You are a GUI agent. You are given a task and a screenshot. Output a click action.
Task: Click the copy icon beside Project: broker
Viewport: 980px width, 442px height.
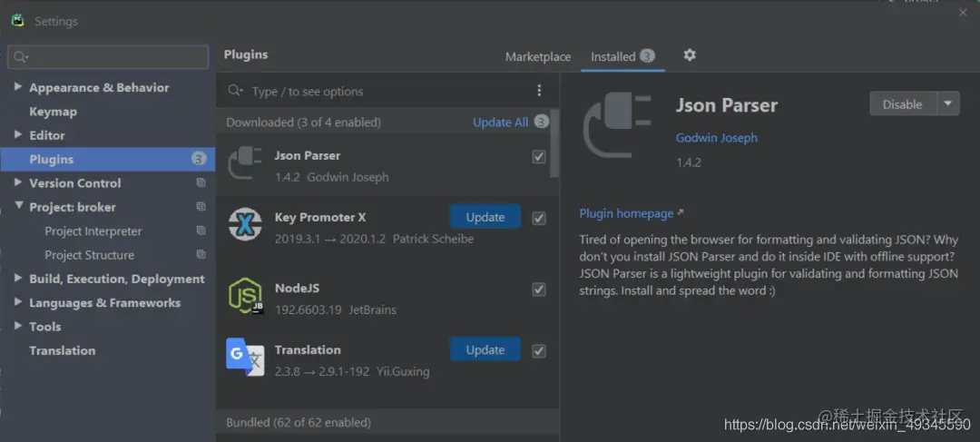201,206
